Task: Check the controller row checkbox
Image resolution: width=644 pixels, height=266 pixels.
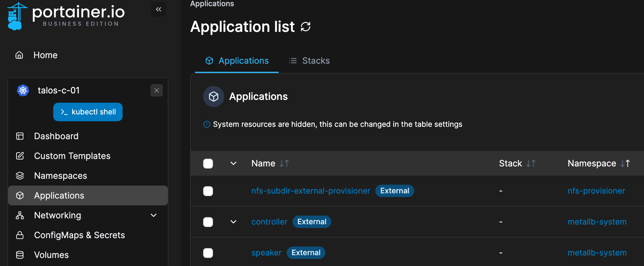Action: click(x=208, y=222)
